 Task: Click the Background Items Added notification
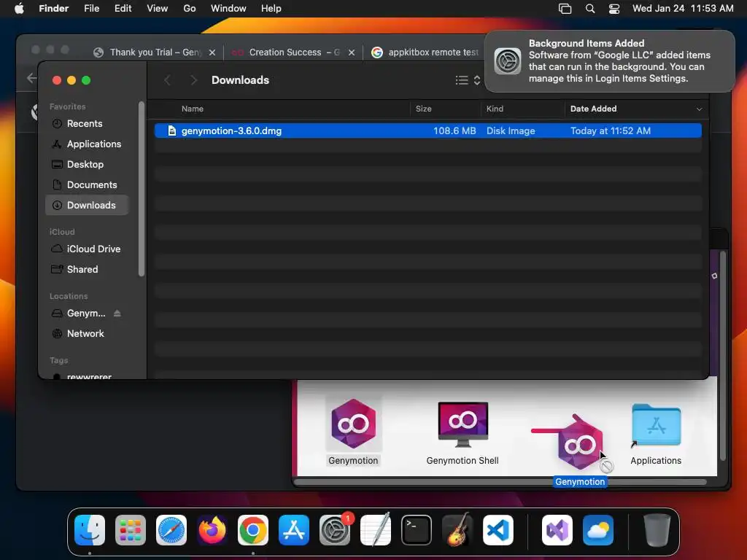610,61
